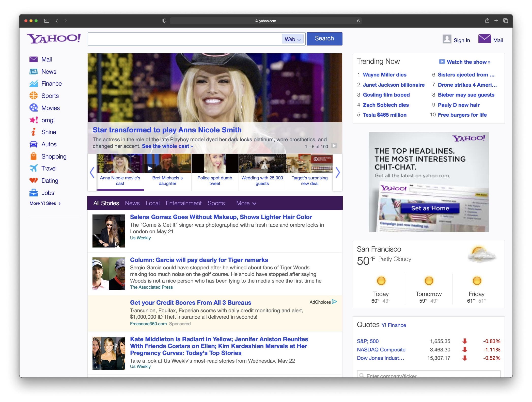Switch to the News stories tab

(132, 203)
